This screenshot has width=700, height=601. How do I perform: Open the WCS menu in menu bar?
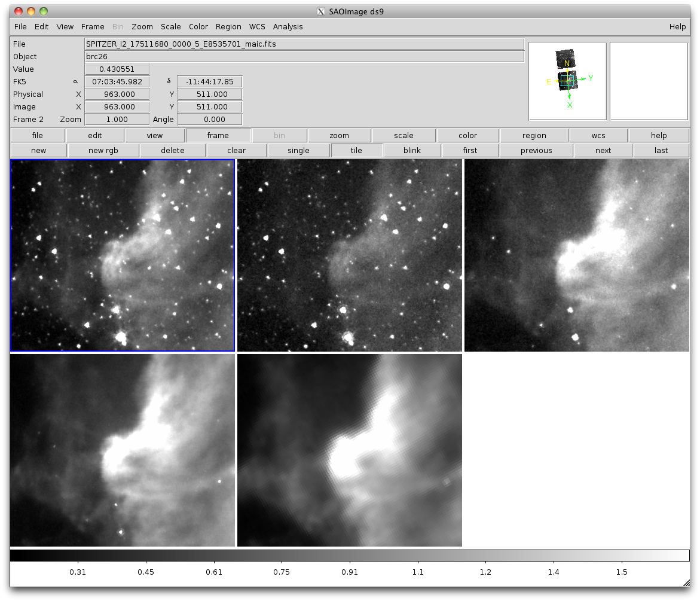pos(257,27)
